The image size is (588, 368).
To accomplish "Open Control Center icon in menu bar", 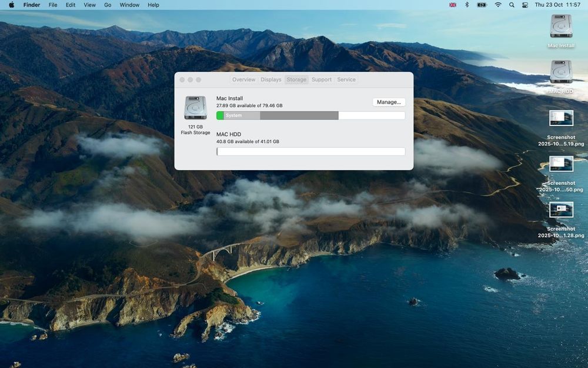I will tap(524, 5).
